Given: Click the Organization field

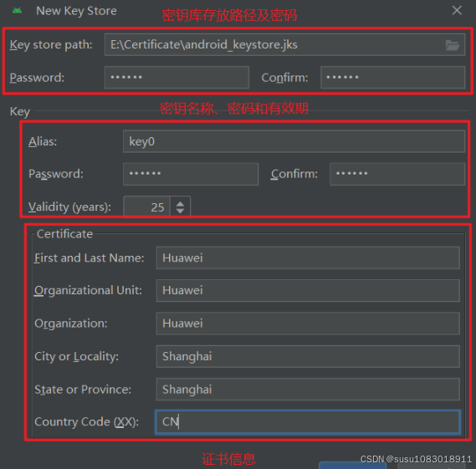Looking at the screenshot, I should (308, 324).
